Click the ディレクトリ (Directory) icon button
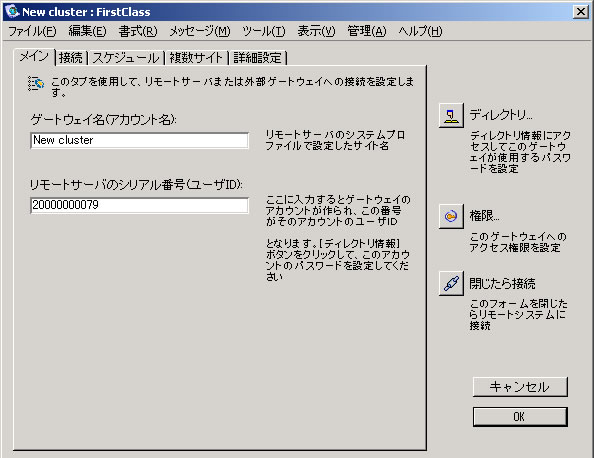Image resolution: width=594 pixels, height=458 pixels. tap(451, 115)
